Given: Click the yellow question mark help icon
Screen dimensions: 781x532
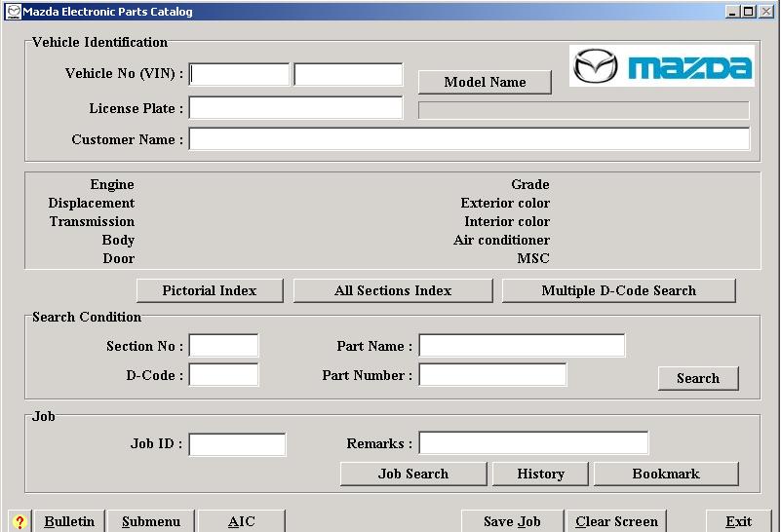Looking at the screenshot, I should pos(20,521).
